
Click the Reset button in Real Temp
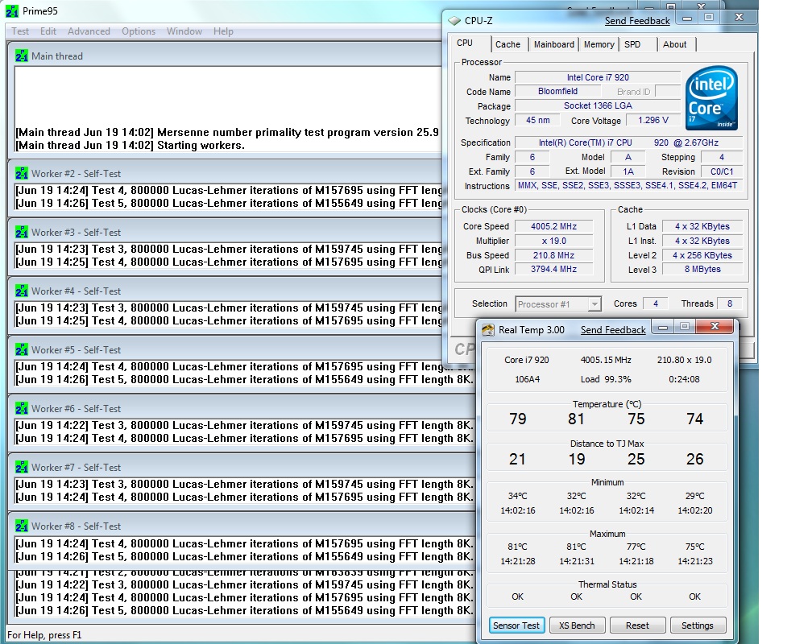pyautogui.click(x=637, y=625)
